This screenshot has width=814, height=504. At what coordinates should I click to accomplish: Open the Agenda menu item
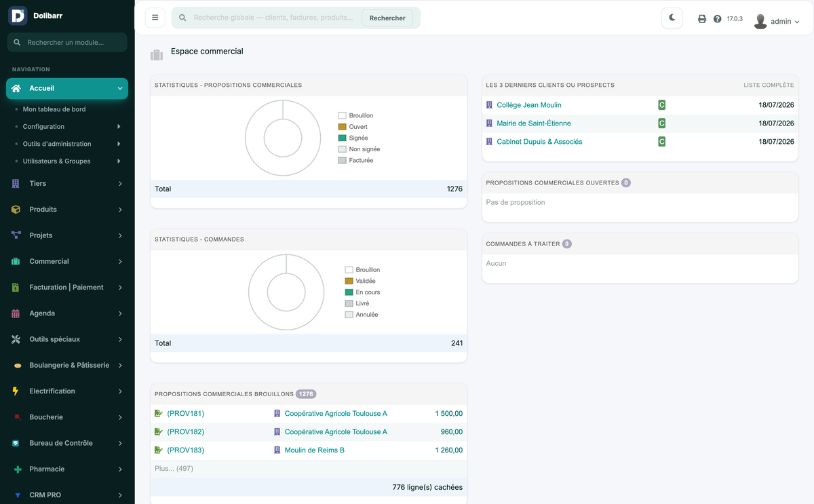(x=67, y=313)
